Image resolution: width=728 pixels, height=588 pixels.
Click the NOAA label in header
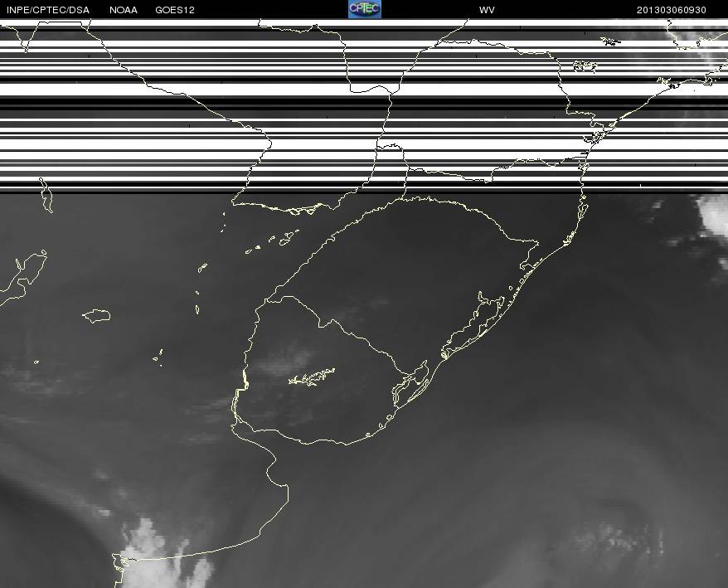(124, 10)
